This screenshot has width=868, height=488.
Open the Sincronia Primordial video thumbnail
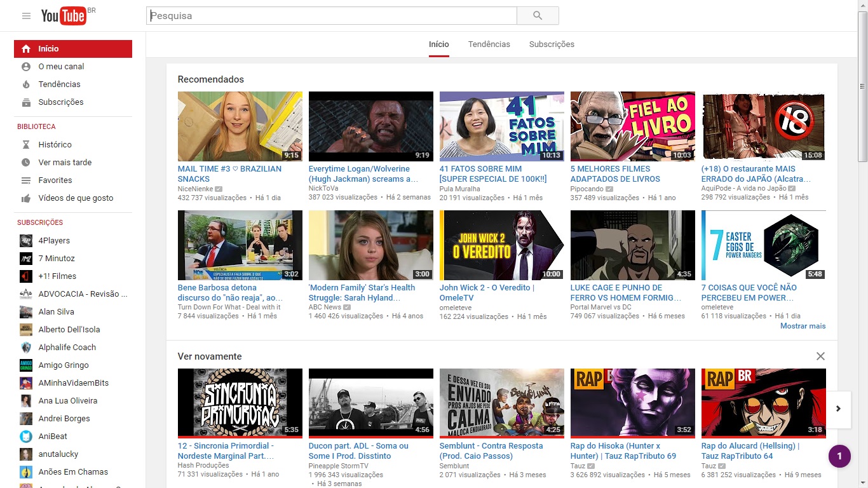[x=240, y=403]
